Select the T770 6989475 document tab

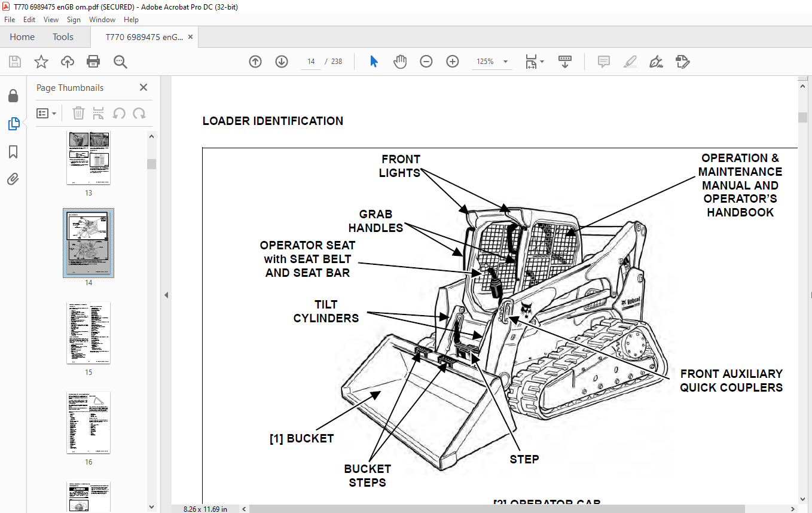[x=144, y=37]
